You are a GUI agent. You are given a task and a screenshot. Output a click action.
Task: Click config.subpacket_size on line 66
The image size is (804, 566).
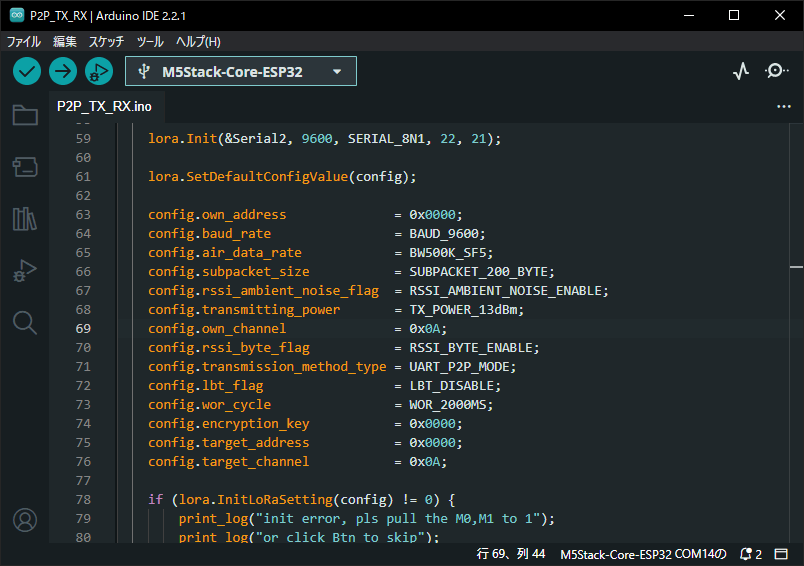(x=229, y=272)
